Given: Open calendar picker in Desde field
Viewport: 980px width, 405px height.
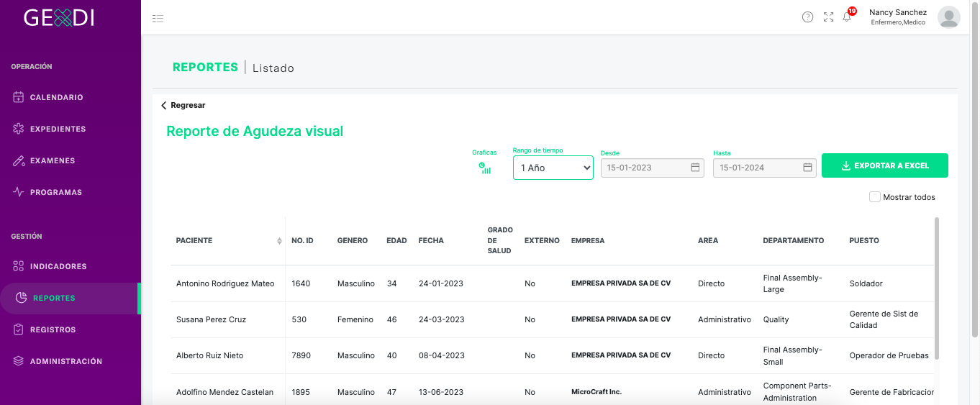Looking at the screenshot, I should [695, 168].
